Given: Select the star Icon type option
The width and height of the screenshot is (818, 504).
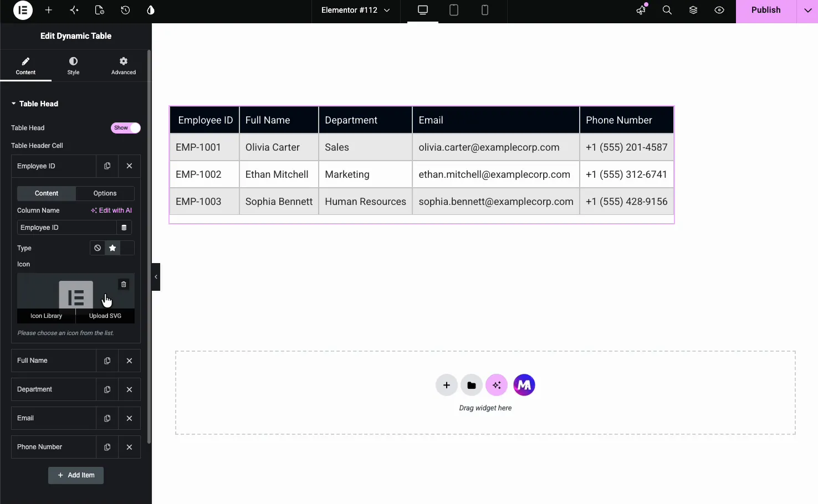Looking at the screenshot, I should pos(113,248).
